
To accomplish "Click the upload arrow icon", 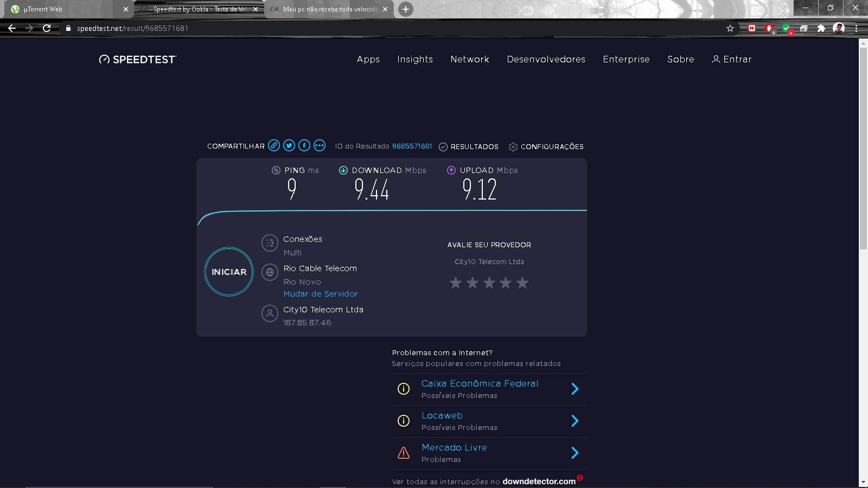I will 451,170.
